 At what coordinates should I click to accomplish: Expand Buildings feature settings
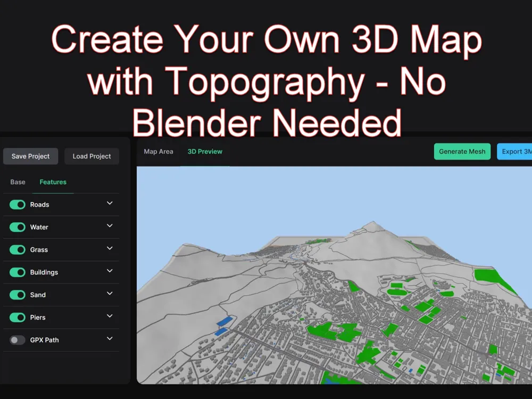tap(109, 271)
